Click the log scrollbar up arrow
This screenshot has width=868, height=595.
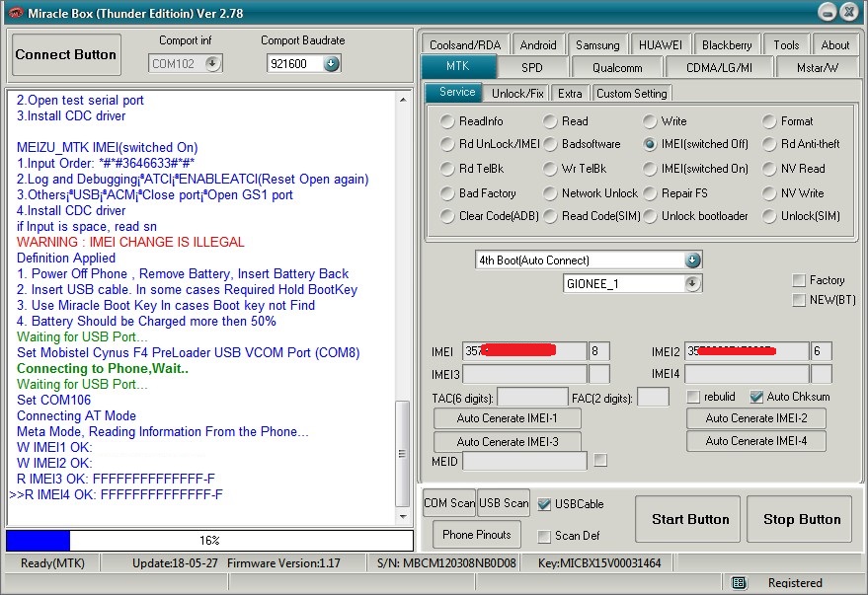403,100
